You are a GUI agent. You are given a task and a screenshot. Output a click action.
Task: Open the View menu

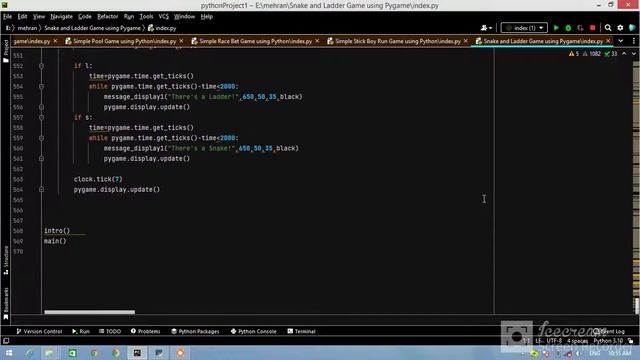point(39,16)
